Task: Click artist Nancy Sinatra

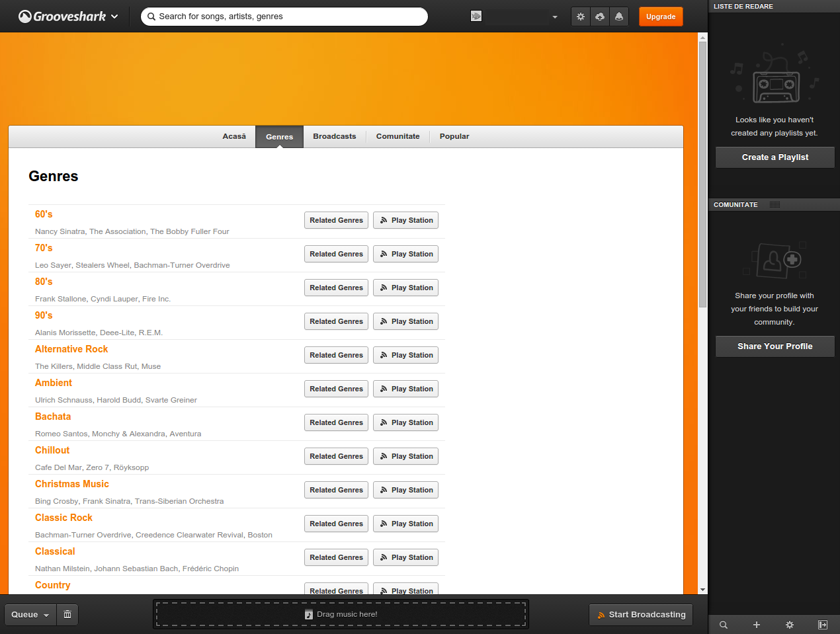Action: (60, 231)
